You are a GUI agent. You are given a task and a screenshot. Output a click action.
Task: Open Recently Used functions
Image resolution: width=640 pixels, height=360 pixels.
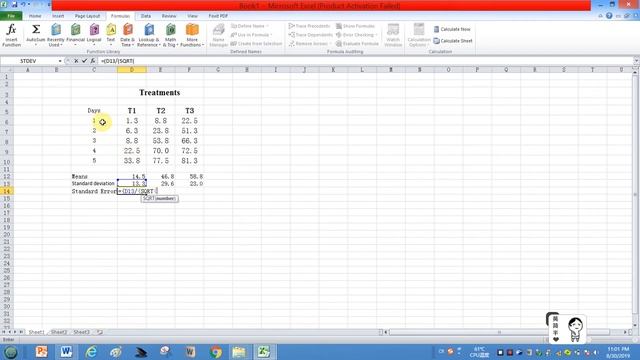56,35
